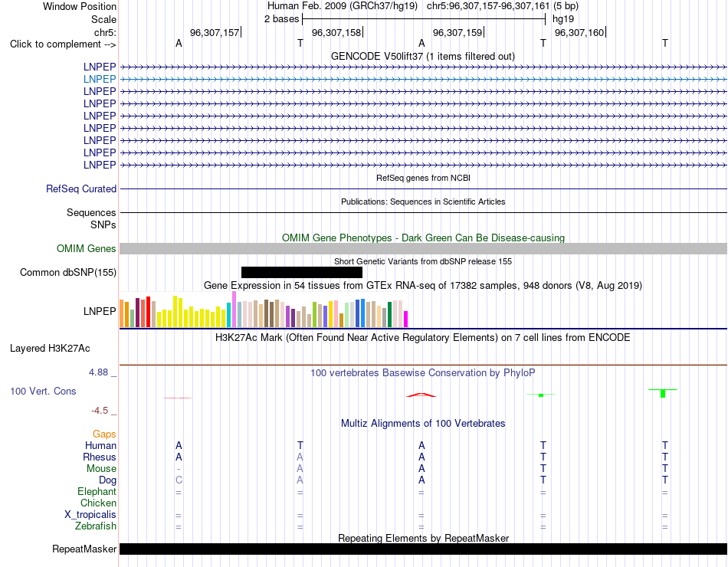This screenshot has width=728, height=567.
Task: Open 'GENCODE V50lift37 (1 items filtered out)' track title
Action: pos(422,56)
